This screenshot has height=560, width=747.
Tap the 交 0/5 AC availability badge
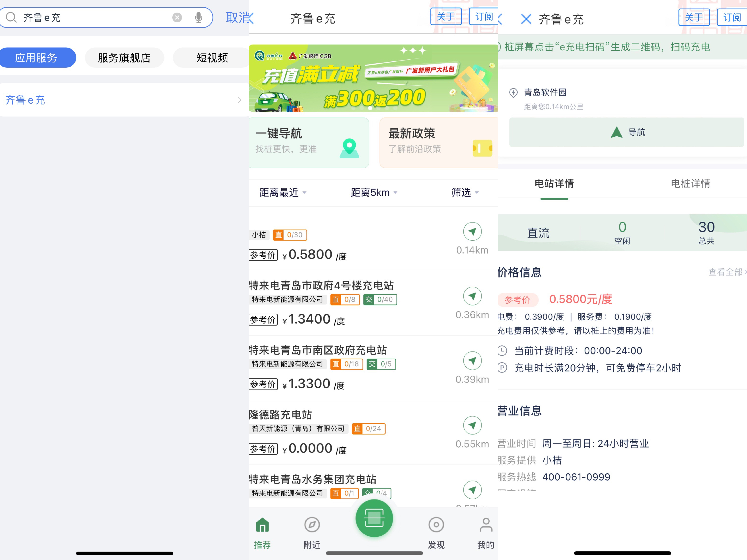pos(381,364)
